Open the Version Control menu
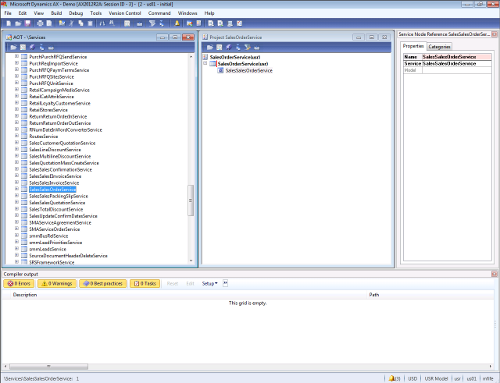The image size is (500, 383). click(x=125, y=13)
